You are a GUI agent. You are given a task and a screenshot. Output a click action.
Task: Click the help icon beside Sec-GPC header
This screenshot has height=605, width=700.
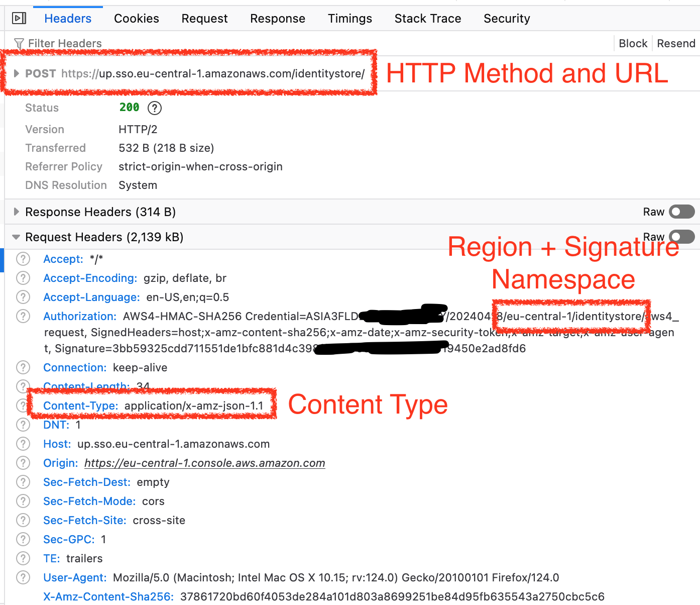coord(23,539)
